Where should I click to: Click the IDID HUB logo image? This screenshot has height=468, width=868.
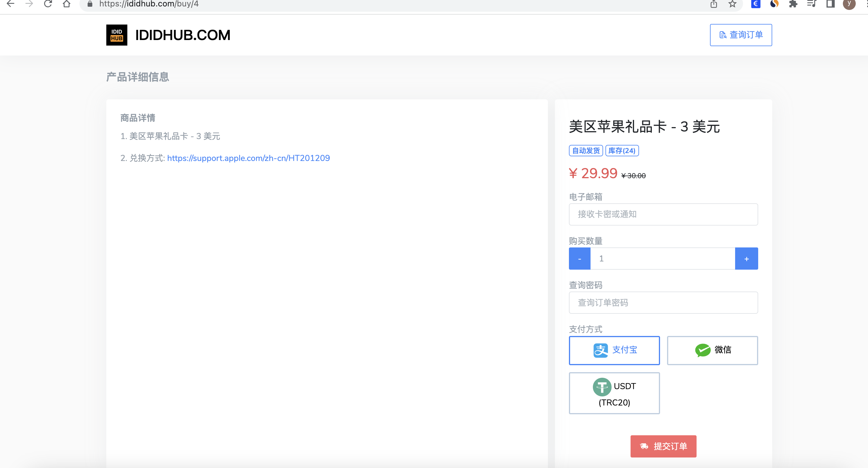[117, 35]
